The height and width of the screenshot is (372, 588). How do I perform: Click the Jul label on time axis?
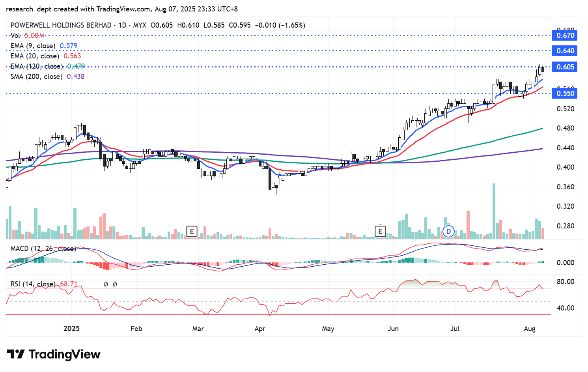click(455, 329)
